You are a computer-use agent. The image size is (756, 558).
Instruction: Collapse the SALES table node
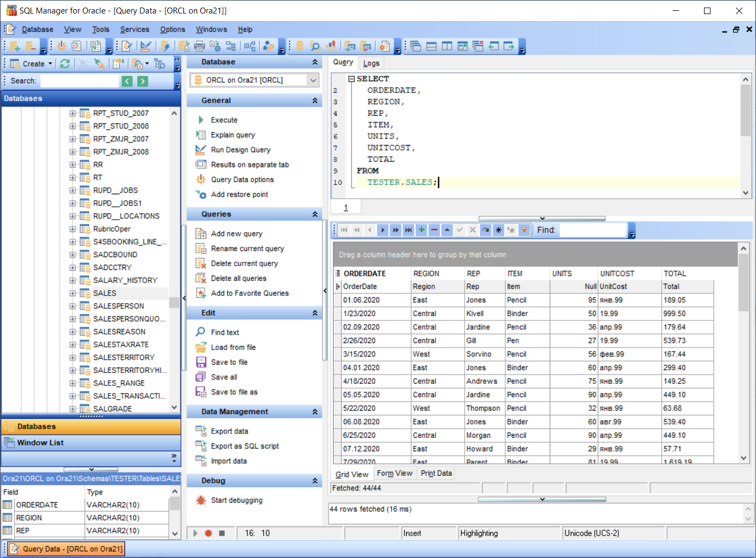coord(73,293)
